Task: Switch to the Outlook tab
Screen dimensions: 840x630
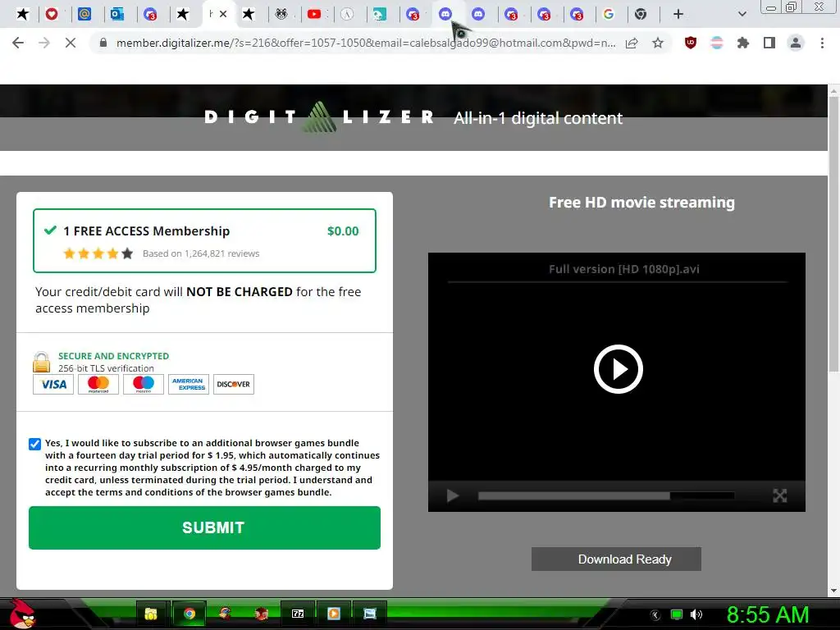Action: tap(117, 14)
